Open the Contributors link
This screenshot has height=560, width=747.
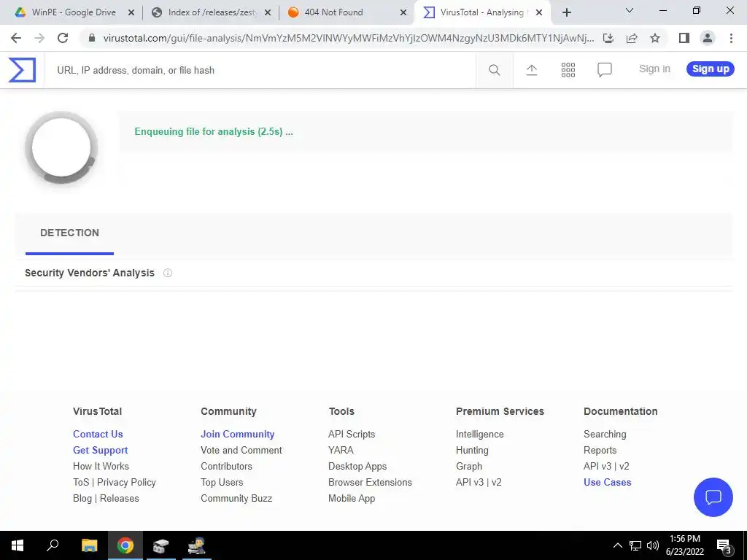tap(226, 466)
